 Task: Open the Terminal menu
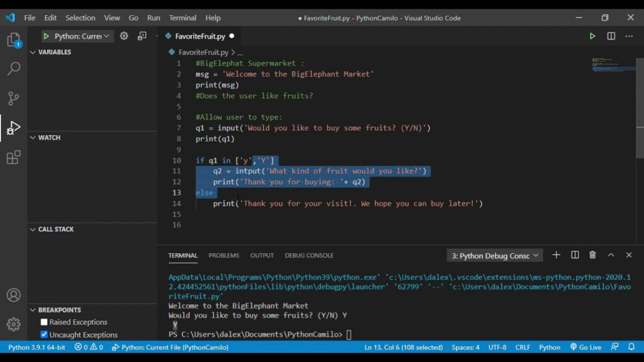182,18
